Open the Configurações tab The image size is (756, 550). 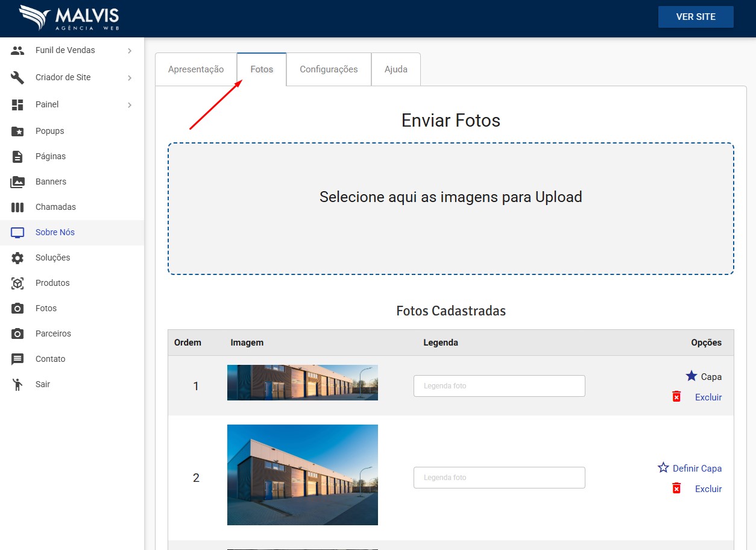[329, 69]
